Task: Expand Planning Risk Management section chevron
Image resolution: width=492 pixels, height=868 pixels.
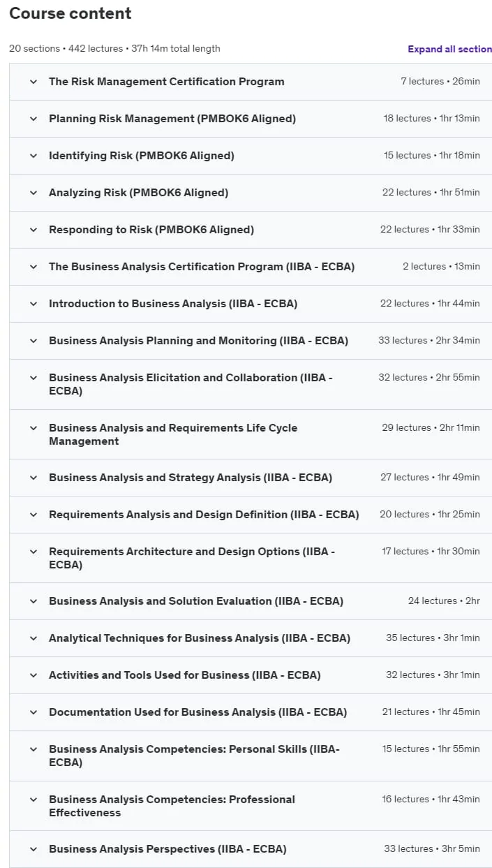Action: 33,119
